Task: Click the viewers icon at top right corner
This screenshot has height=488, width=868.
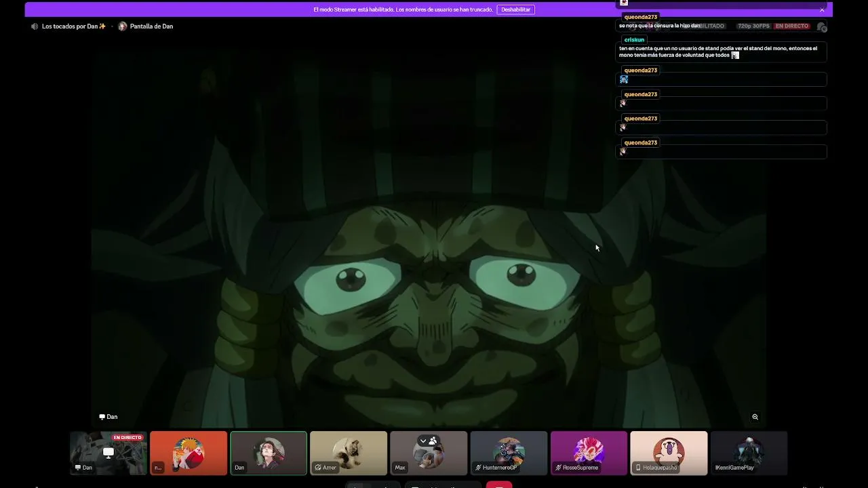Action: pos(822,27)
